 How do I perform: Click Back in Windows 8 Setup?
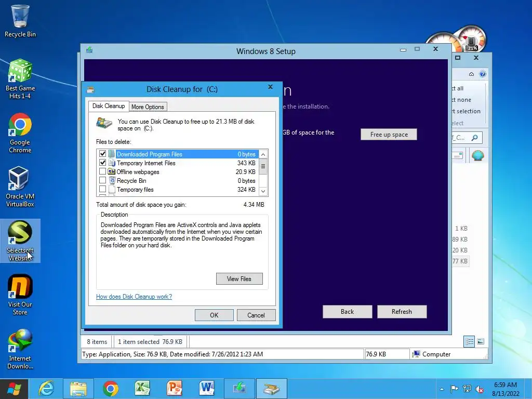click(x=347, y=312)
